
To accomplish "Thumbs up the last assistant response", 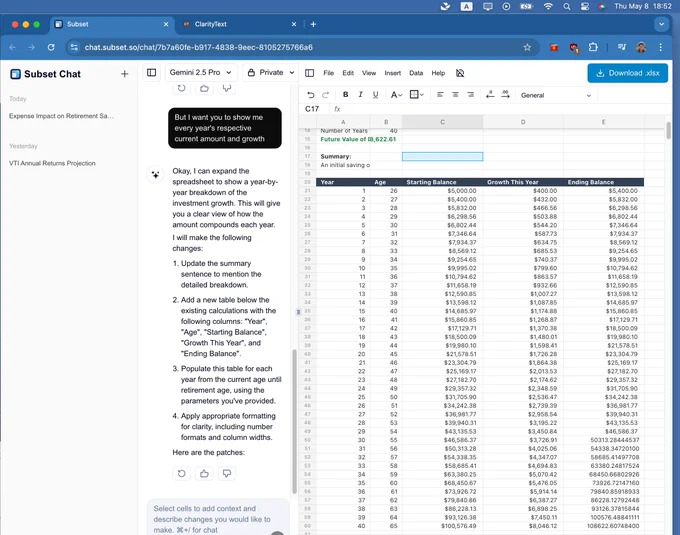I will point(204,473).
